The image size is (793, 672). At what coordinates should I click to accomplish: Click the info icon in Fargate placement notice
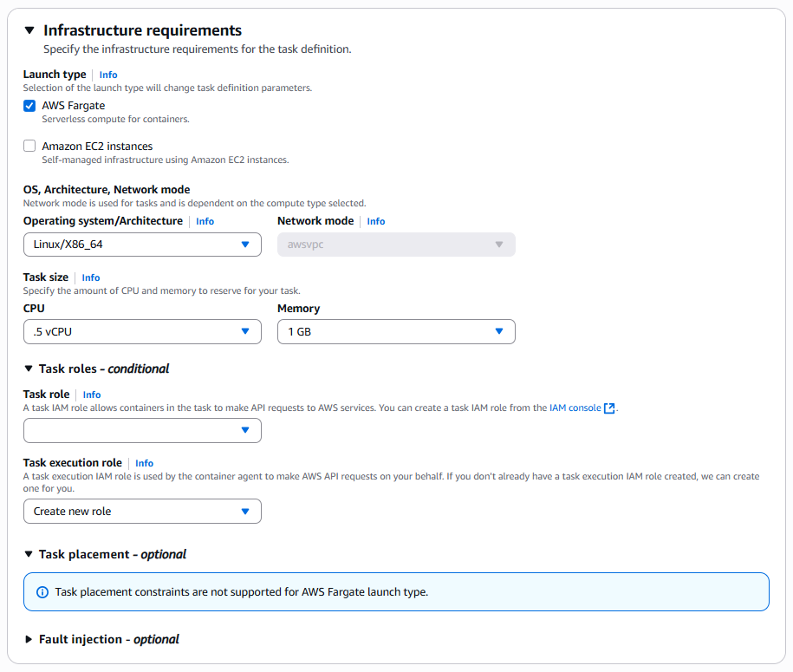pyautogui.click(x=42, y=592)
